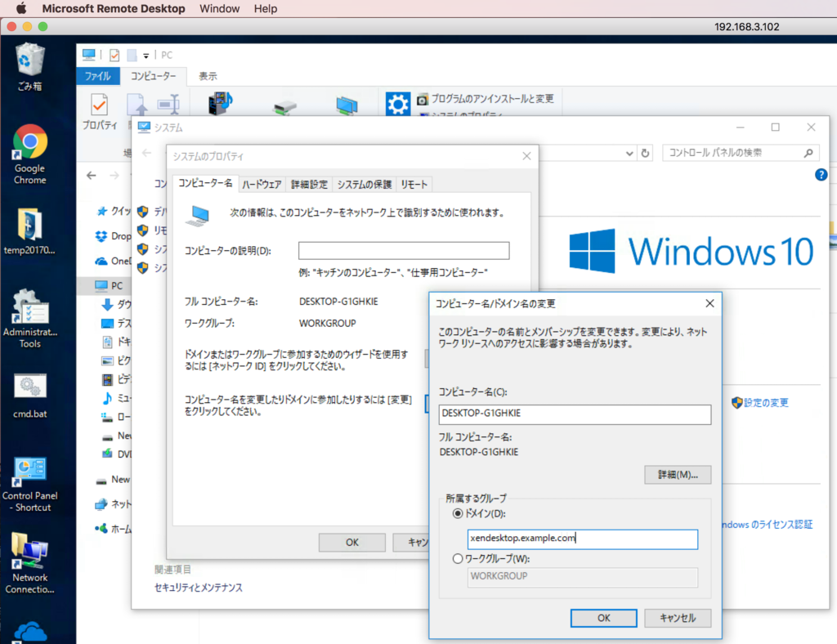Open the blue help question mark
The height and width of the screenshot is (644, 837).
pos(821,174)
